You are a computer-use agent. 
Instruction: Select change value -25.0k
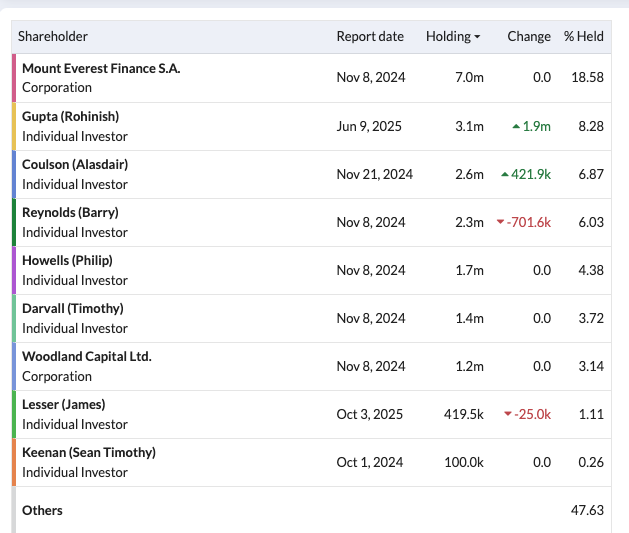532,414
